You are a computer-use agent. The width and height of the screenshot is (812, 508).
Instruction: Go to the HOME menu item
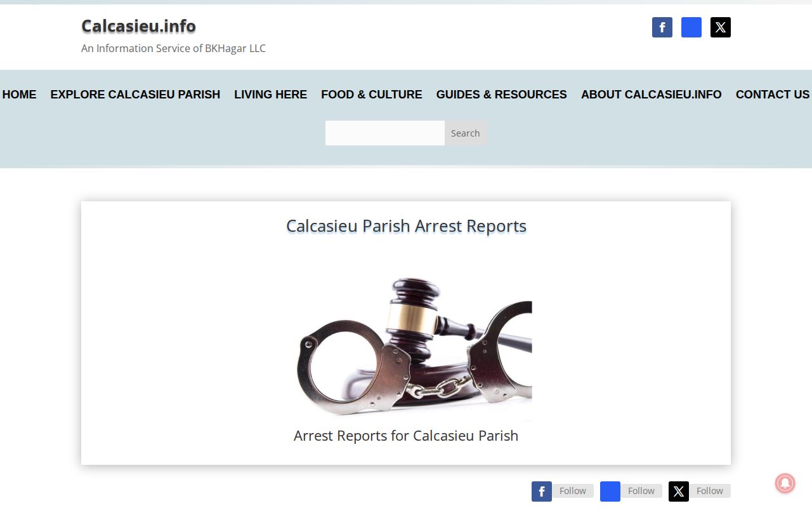(19, 95)
